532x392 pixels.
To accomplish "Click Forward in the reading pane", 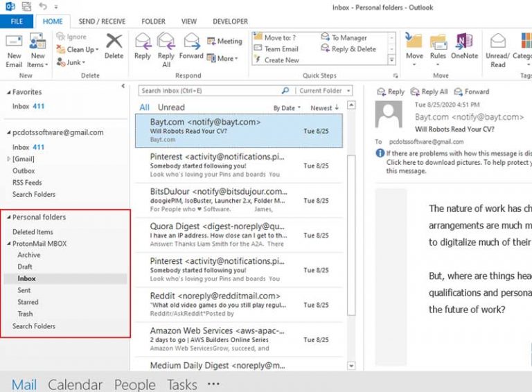I will click(472, 91).
